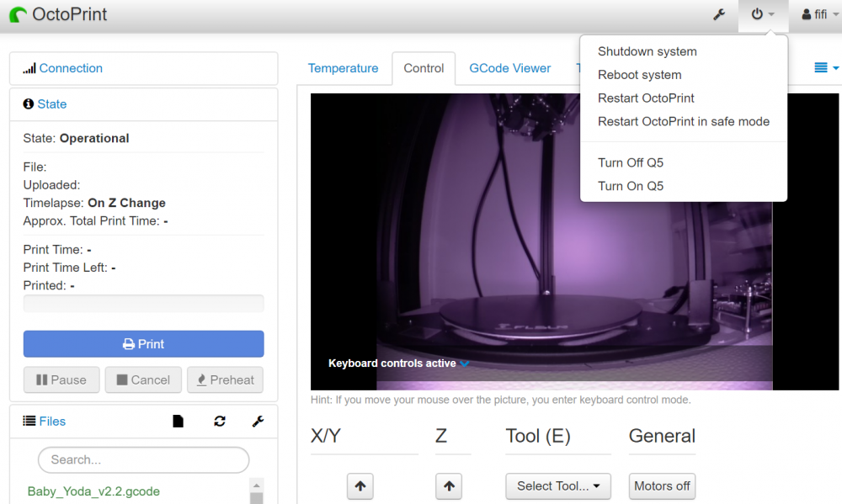Click the OctoPrint logo
The height and width of the screenshot is (504, 842).
58,14
